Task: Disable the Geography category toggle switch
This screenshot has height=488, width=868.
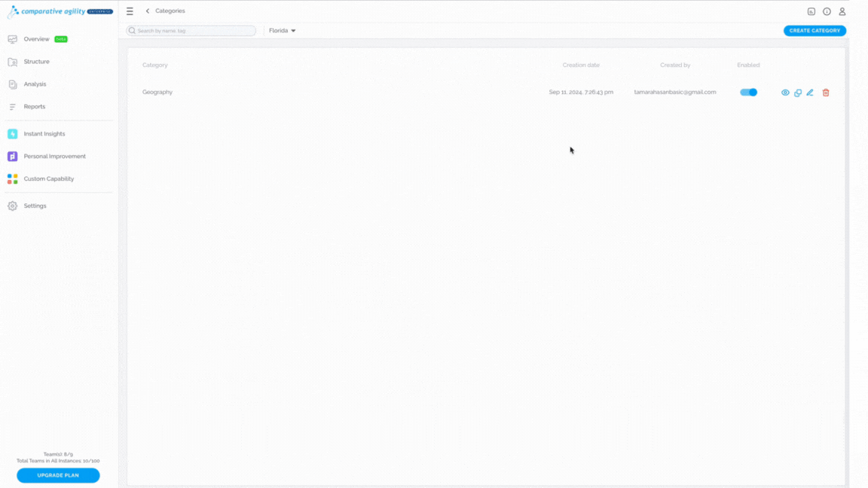Action: (748, 93)
